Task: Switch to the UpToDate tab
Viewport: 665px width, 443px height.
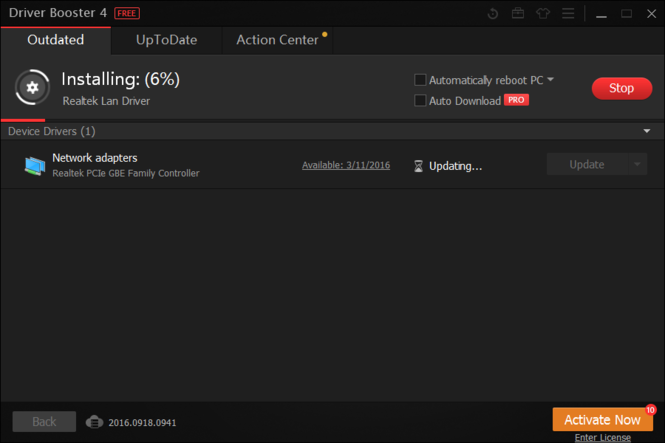Action: [166, 40]
